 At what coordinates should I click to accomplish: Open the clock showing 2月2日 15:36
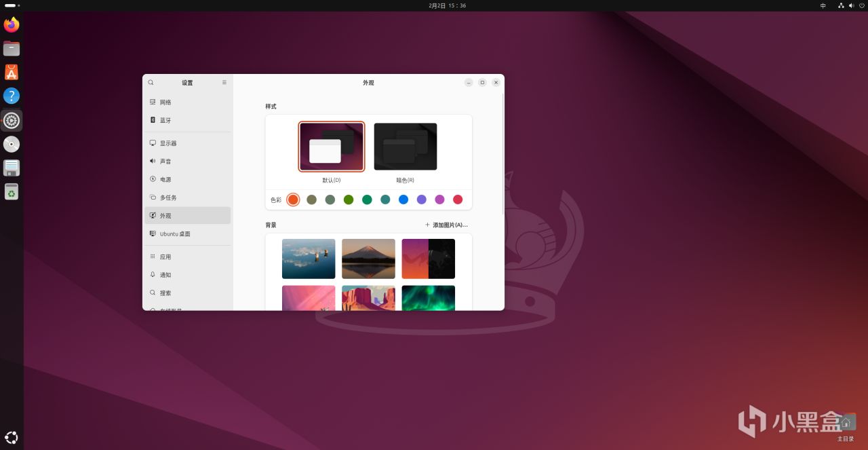tap(448, 5)
